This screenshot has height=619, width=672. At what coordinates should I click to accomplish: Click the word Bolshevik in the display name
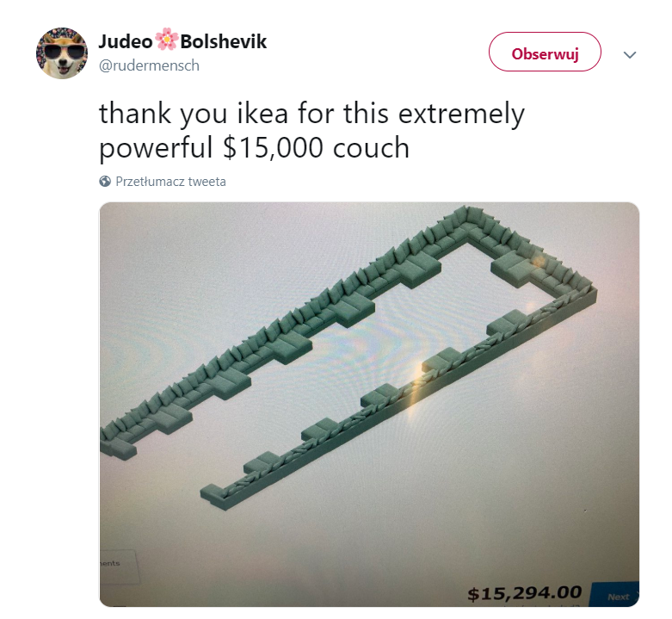click(224, 41)
